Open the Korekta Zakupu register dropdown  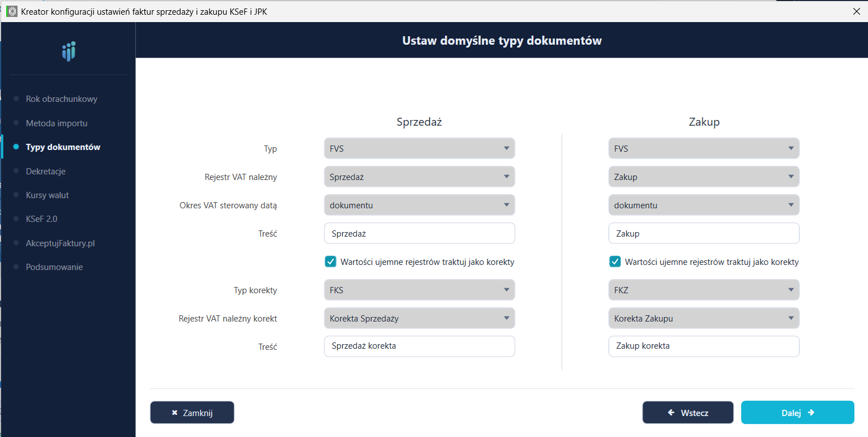coord(704,318)
